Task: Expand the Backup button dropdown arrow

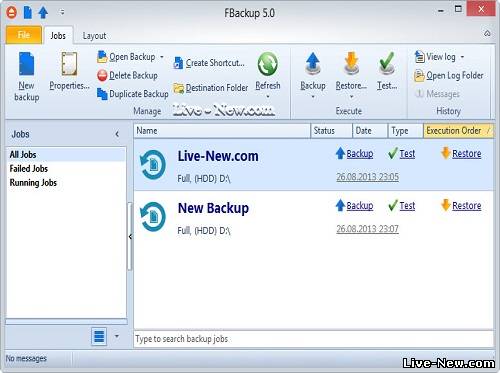Action: pos(313,97)
